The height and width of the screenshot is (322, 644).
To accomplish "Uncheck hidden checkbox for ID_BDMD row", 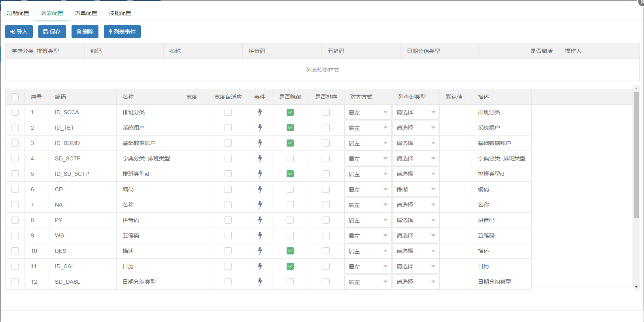I will tap(290, 143).
